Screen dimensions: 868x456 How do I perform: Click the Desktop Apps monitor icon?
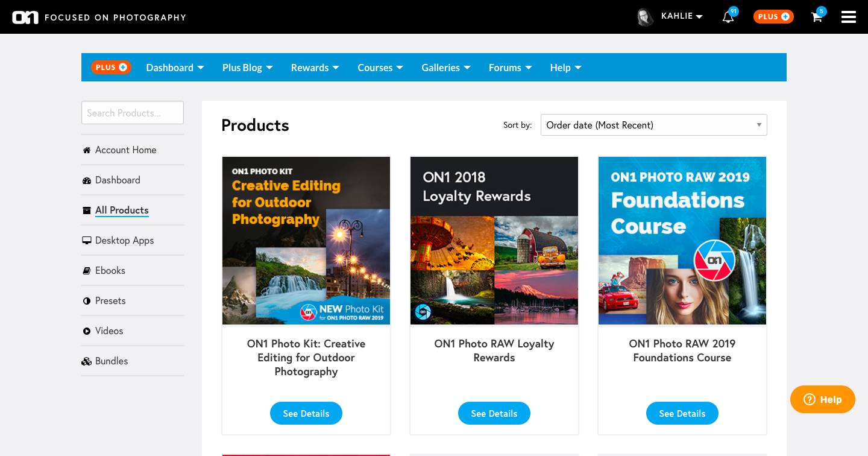point(87,241)
